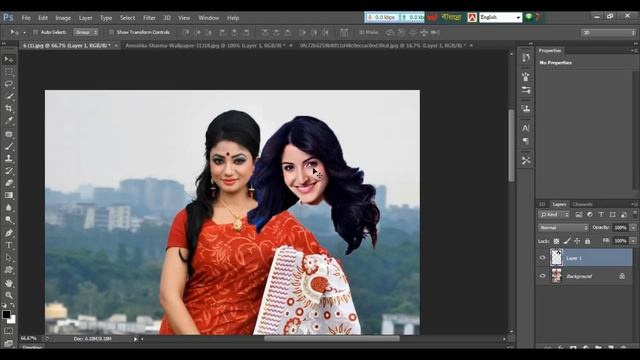The height and width of the screenshot is (360, 640).
Task: Click the 66.67% zoom level field
Action: click(28, 338)
